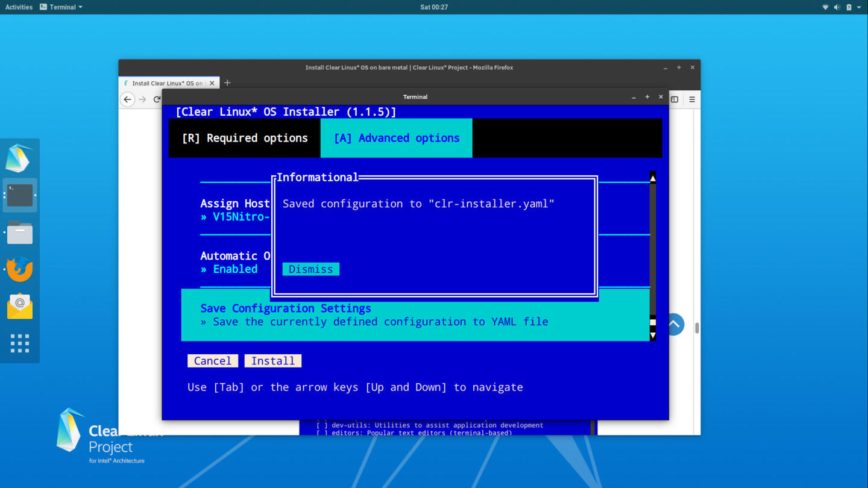This screenshot has height=488, width=868.
Task: Click the Clear Linux icon in dock
Action: click(x=19, y=158)
